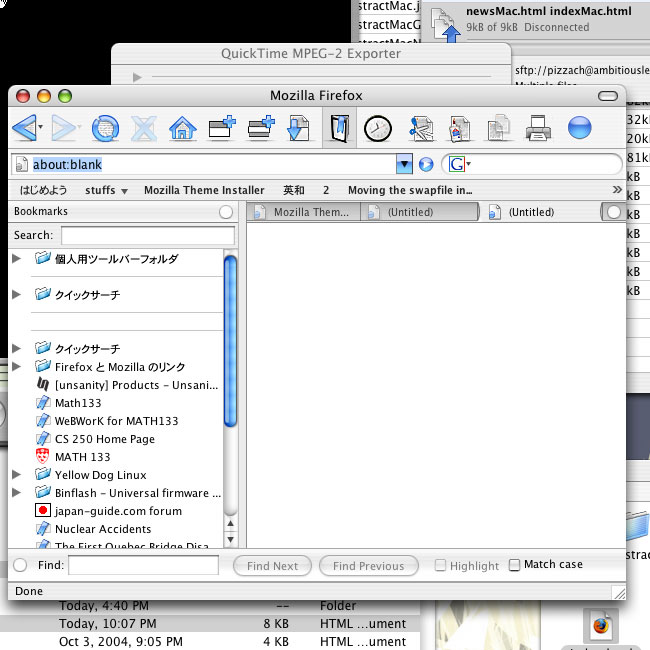Click the file transfer upload icon
This screenshot has width=650, height=650.
(445, 26)
